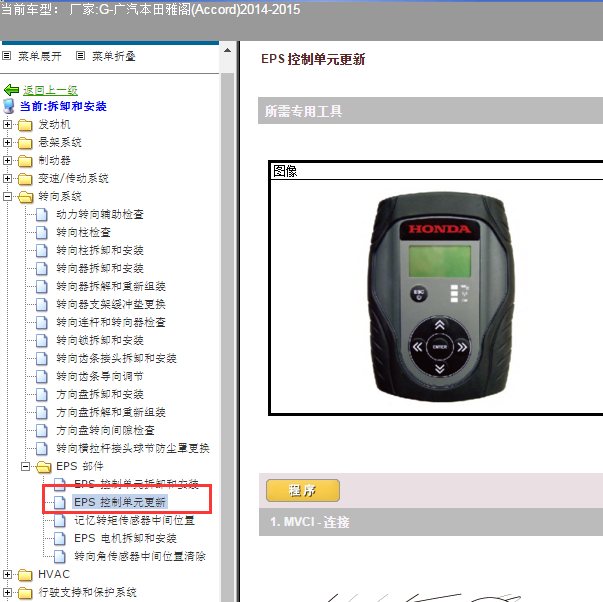This screenshot has height=602, width=603.
Task: Click the sidebar scroll up arrow
Action: point(228,50)
